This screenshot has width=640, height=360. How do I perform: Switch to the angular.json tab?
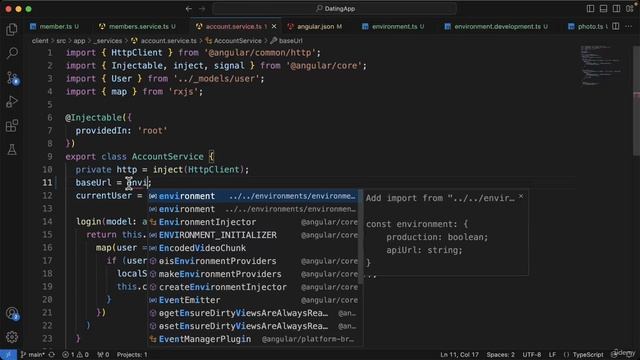315,26
